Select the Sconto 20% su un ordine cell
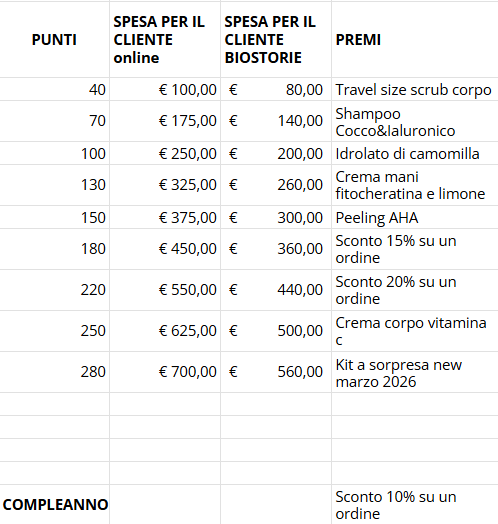Image resolution: width=498 pixels, height=524 pixels. tap(415, 290)
